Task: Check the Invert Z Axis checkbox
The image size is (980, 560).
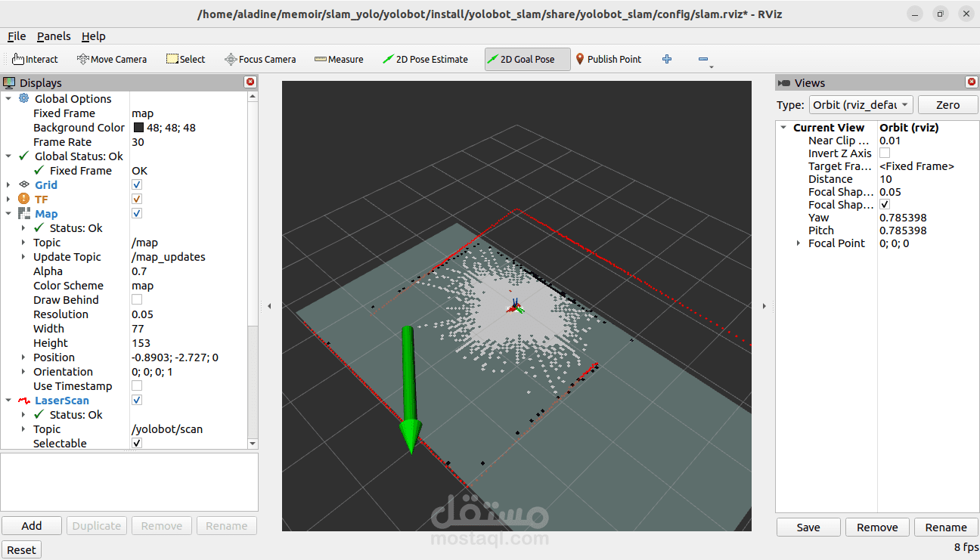Action: pos(885,153)
